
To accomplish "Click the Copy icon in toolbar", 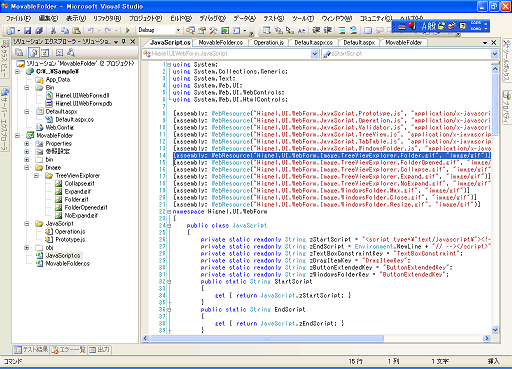I will click(65, 31).
